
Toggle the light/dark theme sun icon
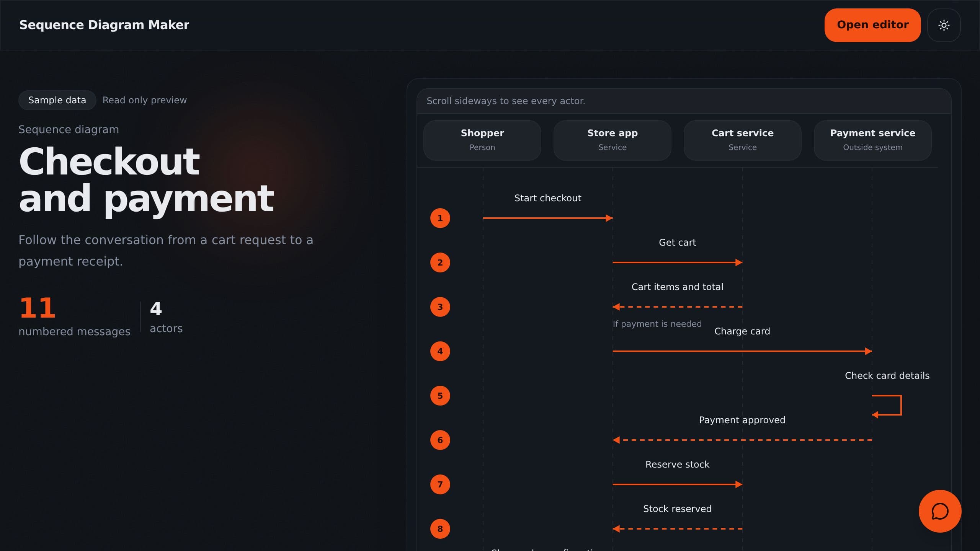(x=944, y=25)
